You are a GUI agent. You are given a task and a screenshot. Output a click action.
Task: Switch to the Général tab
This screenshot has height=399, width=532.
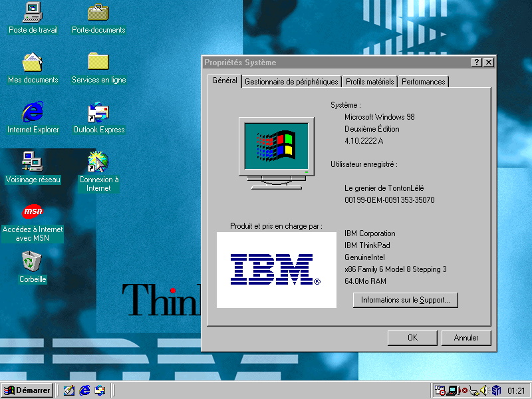[224, 80]
